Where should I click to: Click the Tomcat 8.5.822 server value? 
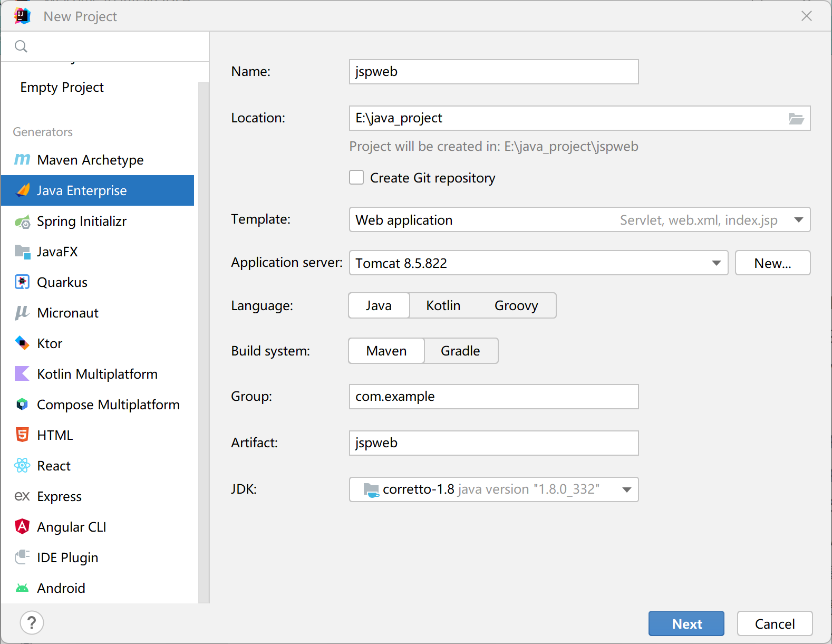coord(401,263)
